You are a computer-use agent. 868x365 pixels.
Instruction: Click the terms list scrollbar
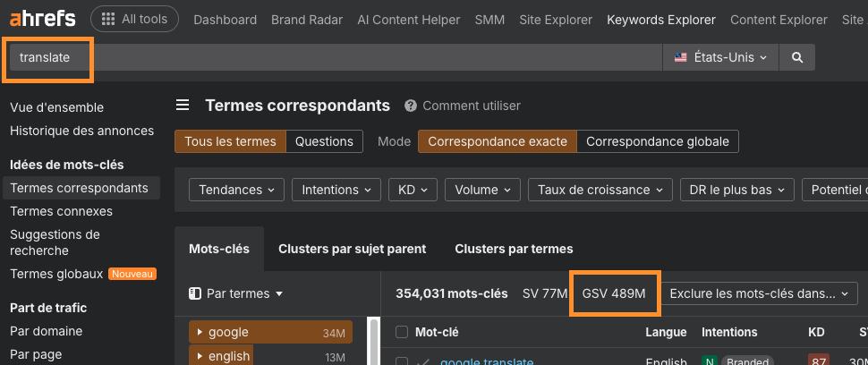pos(374,341)
